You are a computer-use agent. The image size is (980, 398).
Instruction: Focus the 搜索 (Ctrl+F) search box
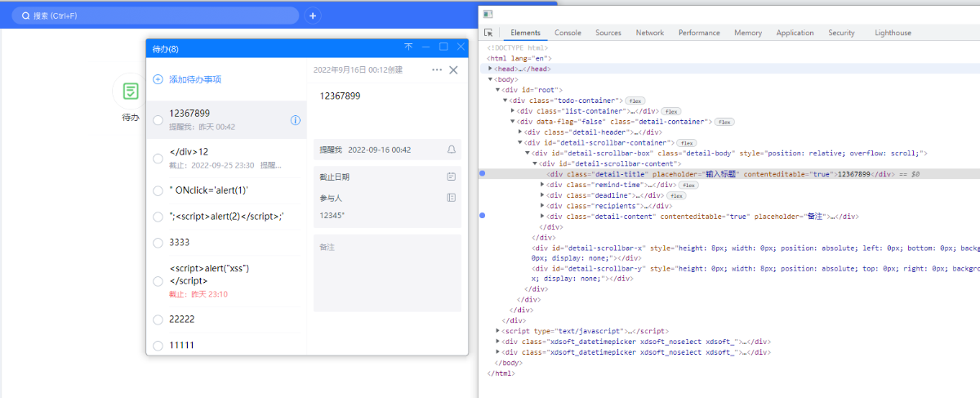[x=155, y=16]
